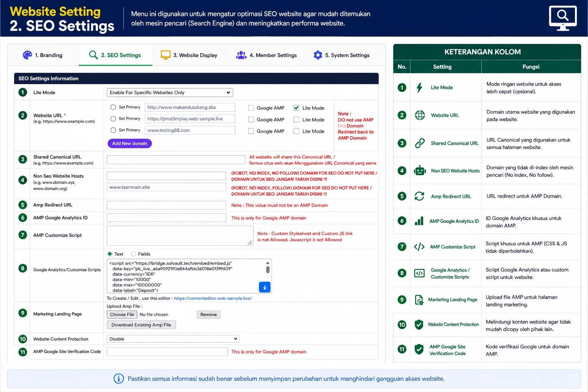Switch to the 1. Branding tab
Screen dimensions: 588x392
click(x=43, y=55)
